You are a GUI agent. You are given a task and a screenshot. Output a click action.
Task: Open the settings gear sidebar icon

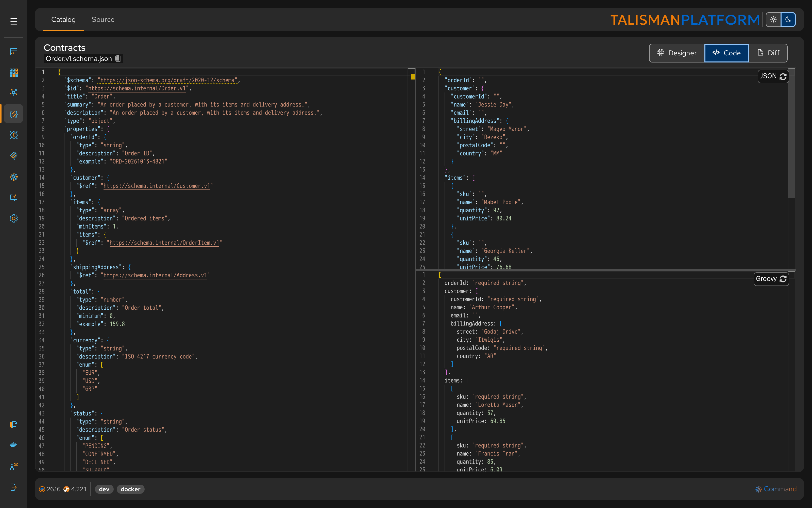(13, 218)
